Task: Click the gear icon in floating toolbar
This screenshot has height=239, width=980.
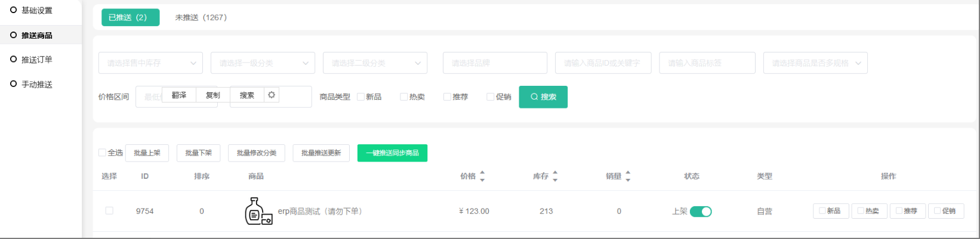Action: click(x=272, y=95)
